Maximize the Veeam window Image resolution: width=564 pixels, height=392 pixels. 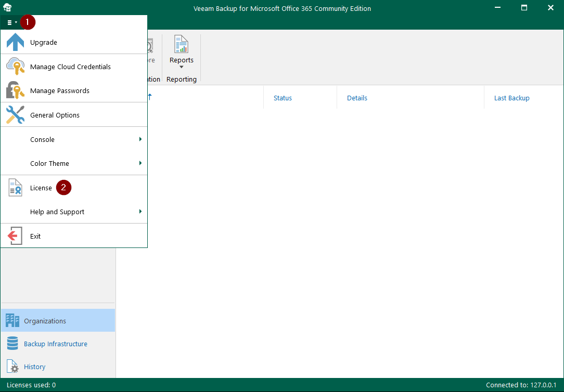pyautogui.click(x=524, y=8)
